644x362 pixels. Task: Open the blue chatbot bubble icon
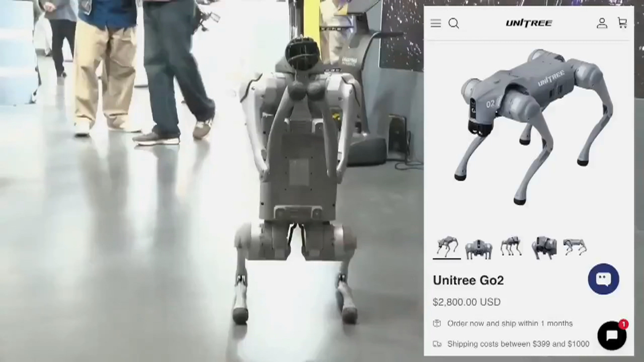(603, 279)
